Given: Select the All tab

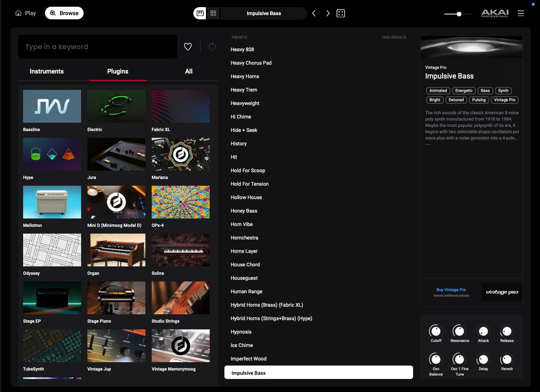Looking at the screenshot, I should 189,71.
